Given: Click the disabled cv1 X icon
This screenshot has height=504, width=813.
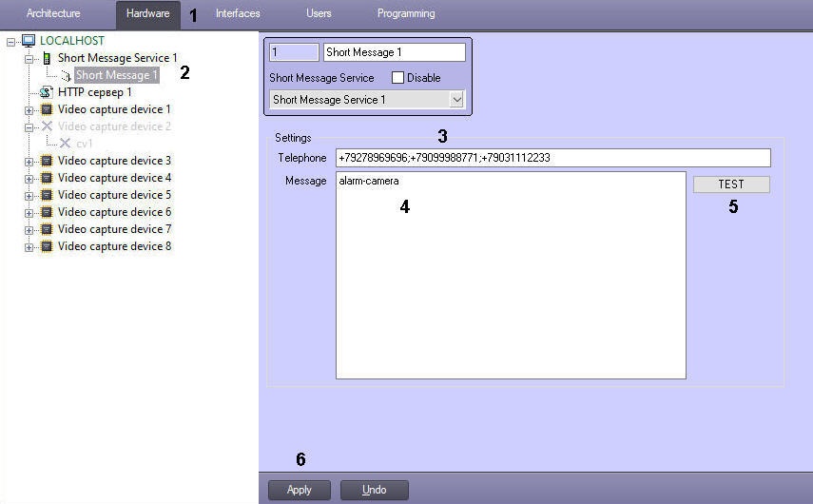Looking at the screenshot, I should tap(65, 143).
